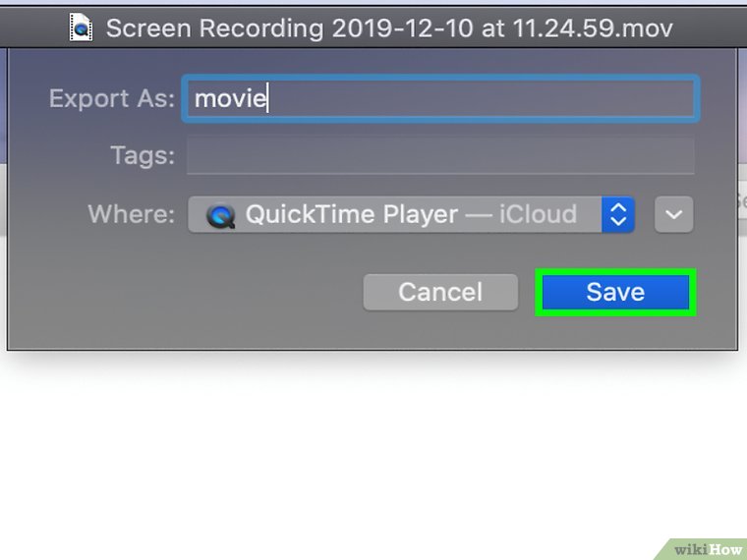
Task: Click the "iCloud" text in location menu
Action: tap(537, 215)
